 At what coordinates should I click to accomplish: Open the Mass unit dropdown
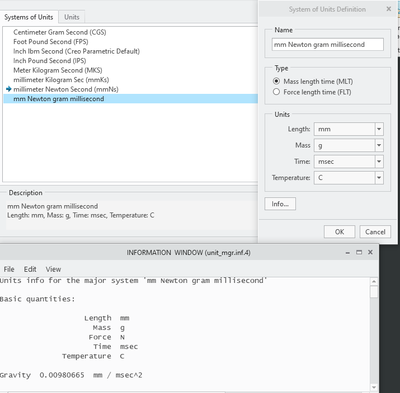(379, 145)
